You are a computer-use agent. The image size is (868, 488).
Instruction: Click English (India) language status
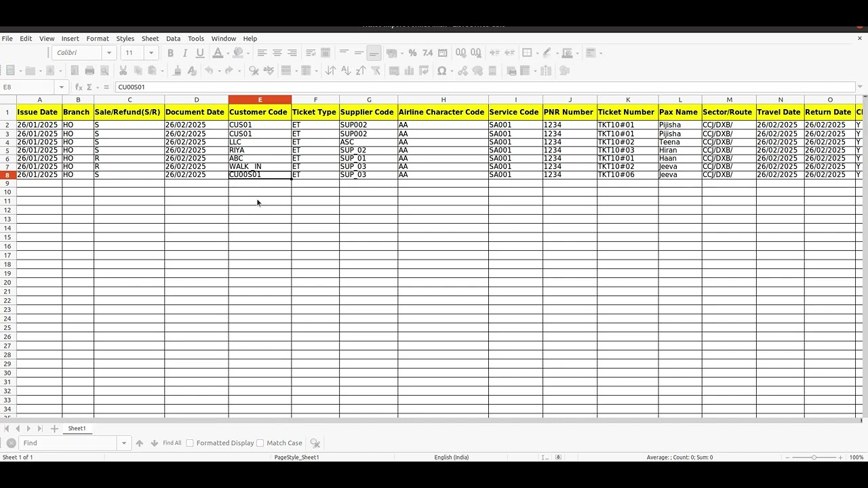click(451, 457)
